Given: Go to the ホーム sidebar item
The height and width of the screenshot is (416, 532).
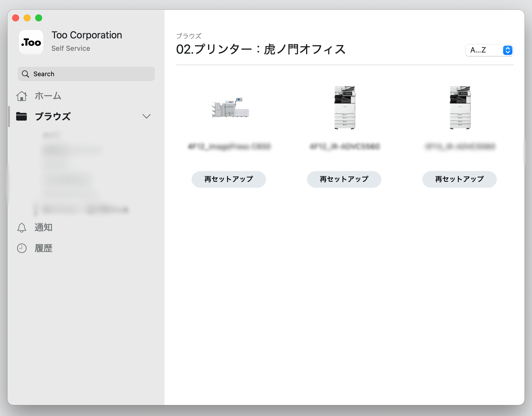Looking at the screenshot, I should [48, 96].
